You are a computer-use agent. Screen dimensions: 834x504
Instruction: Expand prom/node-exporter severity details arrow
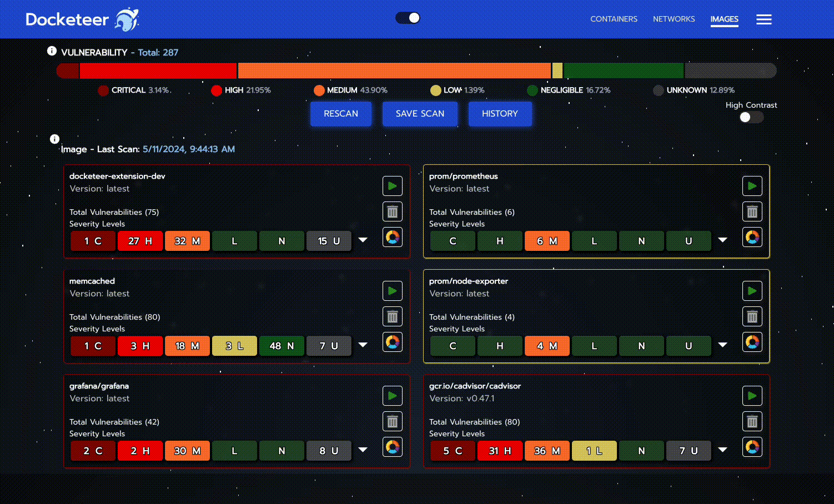click(x=722, y=345)
